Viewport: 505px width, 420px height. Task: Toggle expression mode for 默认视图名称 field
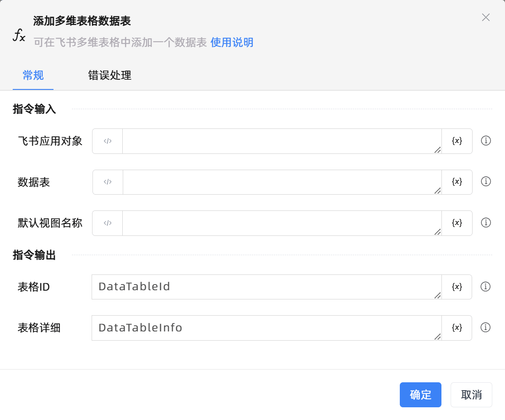[107, 223]
